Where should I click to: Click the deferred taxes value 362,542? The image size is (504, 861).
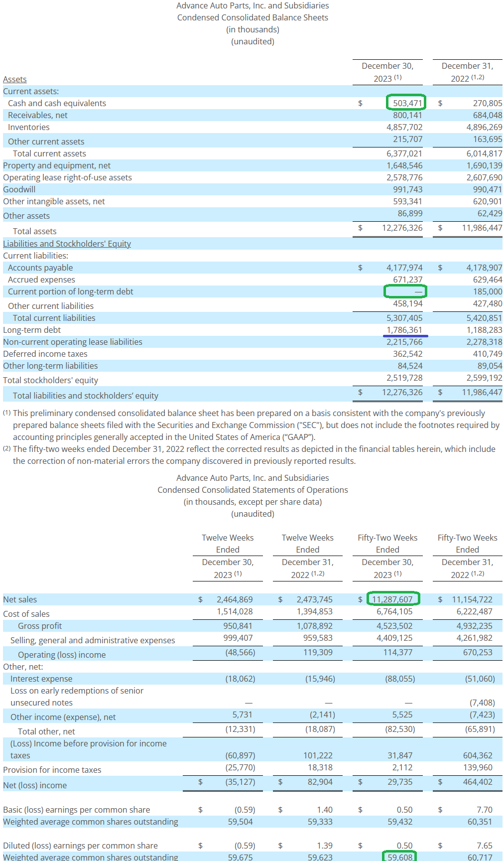(407, 354)
